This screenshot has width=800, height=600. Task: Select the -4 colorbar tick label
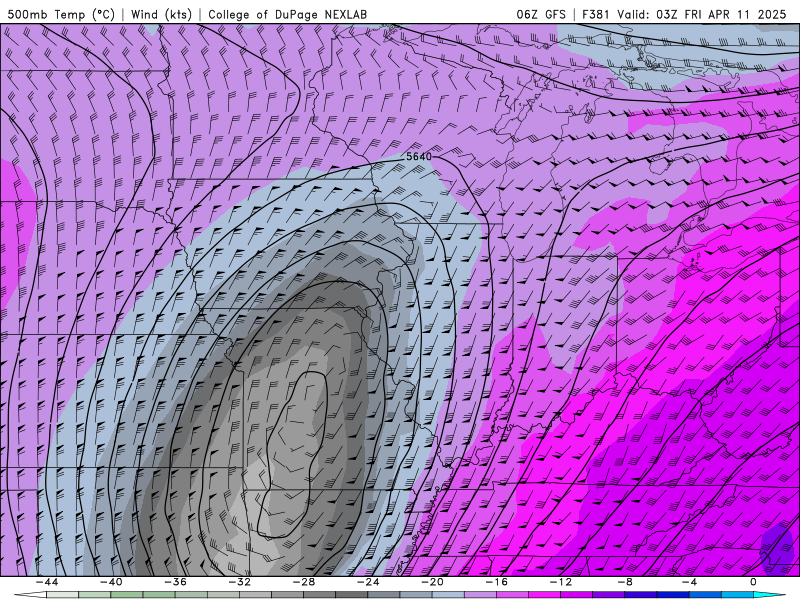pyautogui.click(x=689, y=582)
